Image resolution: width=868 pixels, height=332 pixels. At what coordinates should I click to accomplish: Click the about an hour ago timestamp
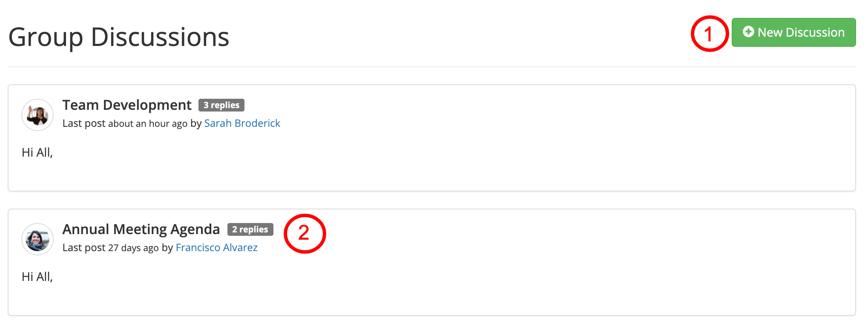[x=148, y=123]
